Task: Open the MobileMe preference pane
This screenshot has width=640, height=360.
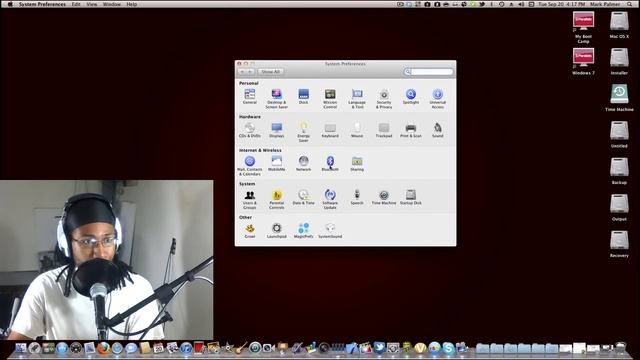Action: [x=276, y=164]
